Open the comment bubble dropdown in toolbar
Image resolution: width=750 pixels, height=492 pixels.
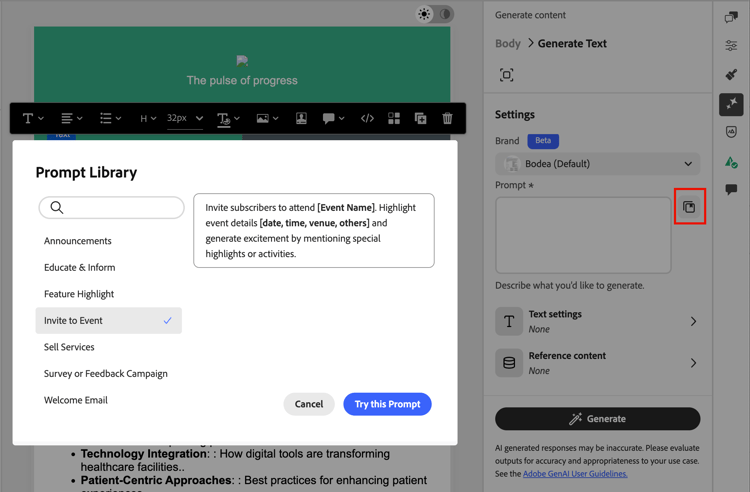333,118
